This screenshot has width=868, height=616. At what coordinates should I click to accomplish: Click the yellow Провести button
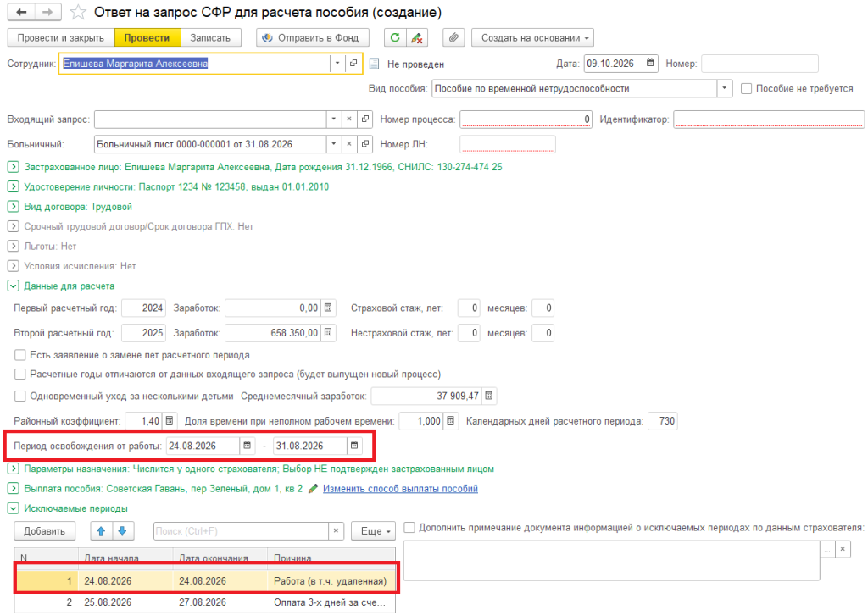[x=147, y=37]
